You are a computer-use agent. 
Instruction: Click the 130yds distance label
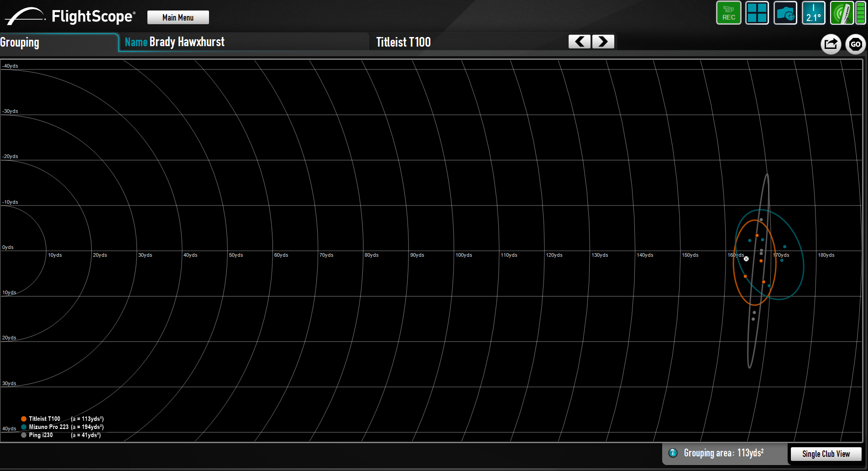point(600,255)
